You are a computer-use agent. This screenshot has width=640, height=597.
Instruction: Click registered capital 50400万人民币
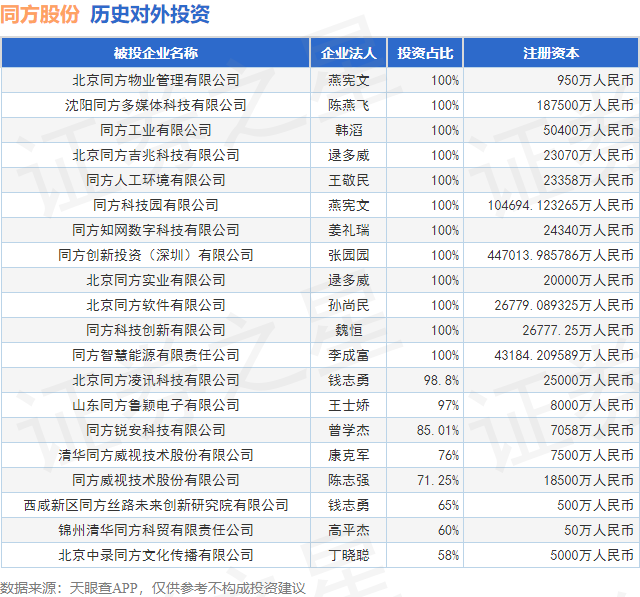coord(589,130)
